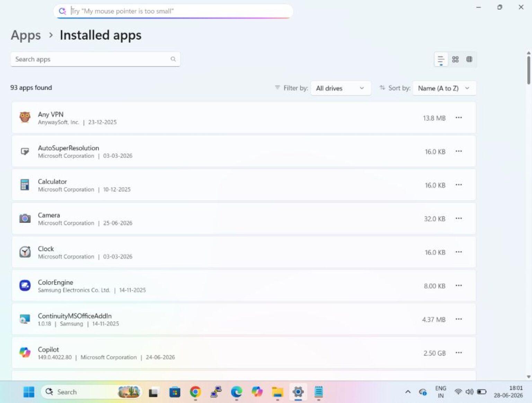
Task: Open the Windows Start menu
Action: point(29,392)
